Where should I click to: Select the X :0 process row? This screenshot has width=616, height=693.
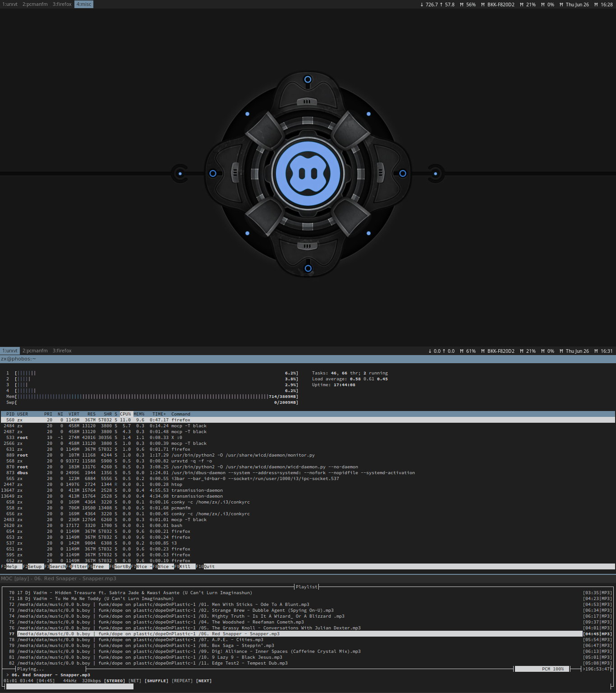click(x=308, y=438)
